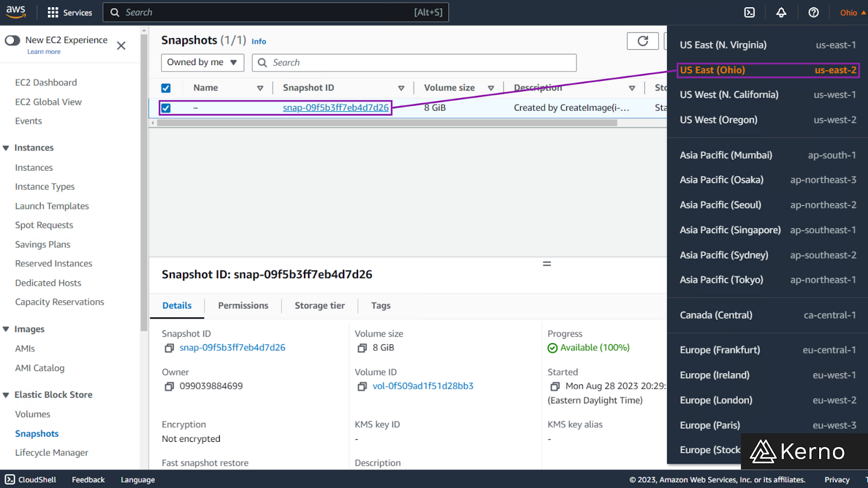Open the help question mark icon
The width and height of the screenshot is (868, 488).
(813, 12)
